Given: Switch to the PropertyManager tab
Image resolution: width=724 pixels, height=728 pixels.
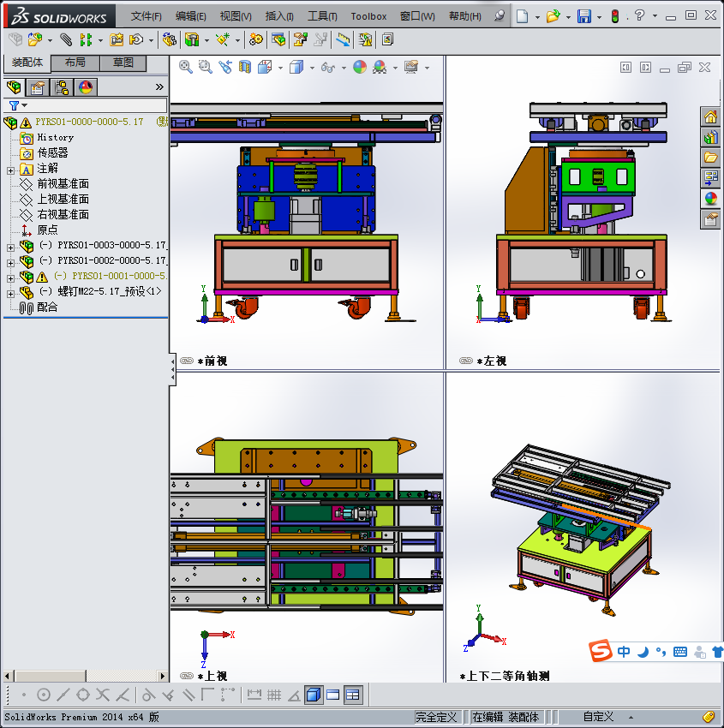Looking at the screenshot, I should (x=38, y=87).
